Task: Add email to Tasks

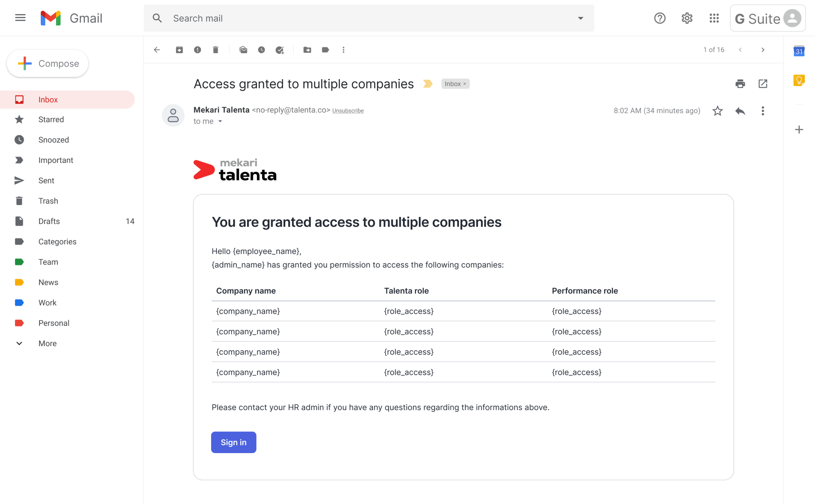Action: coord(280,50)
